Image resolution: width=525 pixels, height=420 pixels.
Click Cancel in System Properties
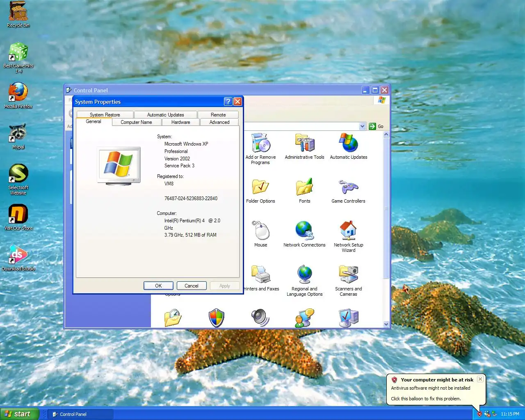point(191,286)
